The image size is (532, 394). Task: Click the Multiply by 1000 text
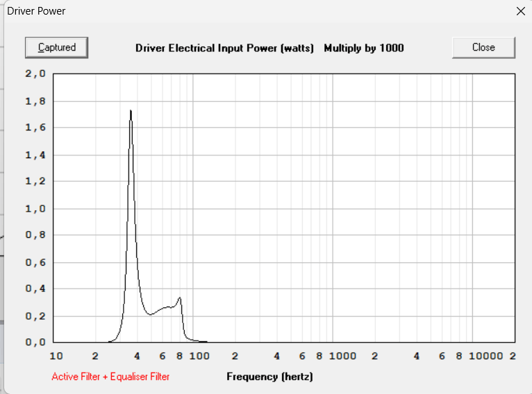(364, 48)
